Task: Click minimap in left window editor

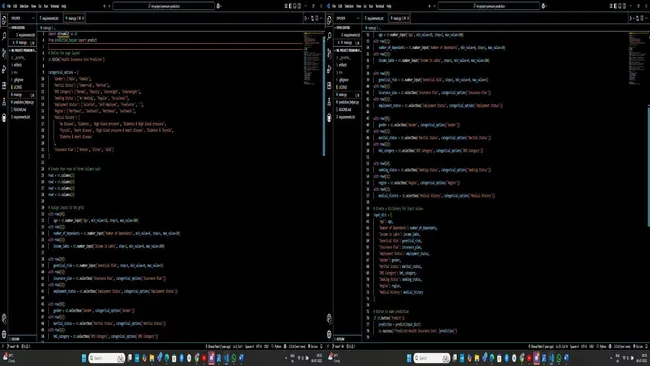Action: pyautogui.click(x=313, y=58)
